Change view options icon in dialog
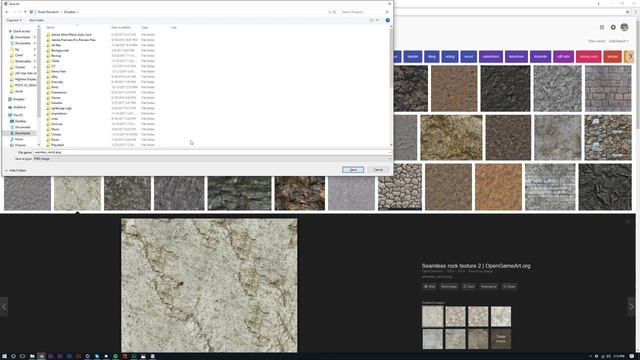Image resolution: width=640 pixels, height=360 pixels. 373,20
